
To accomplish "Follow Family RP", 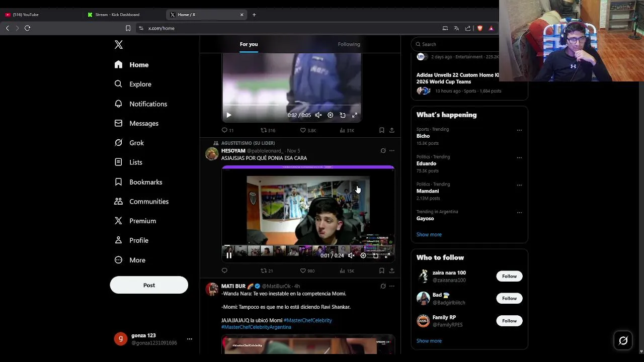I will coord(509,321).
